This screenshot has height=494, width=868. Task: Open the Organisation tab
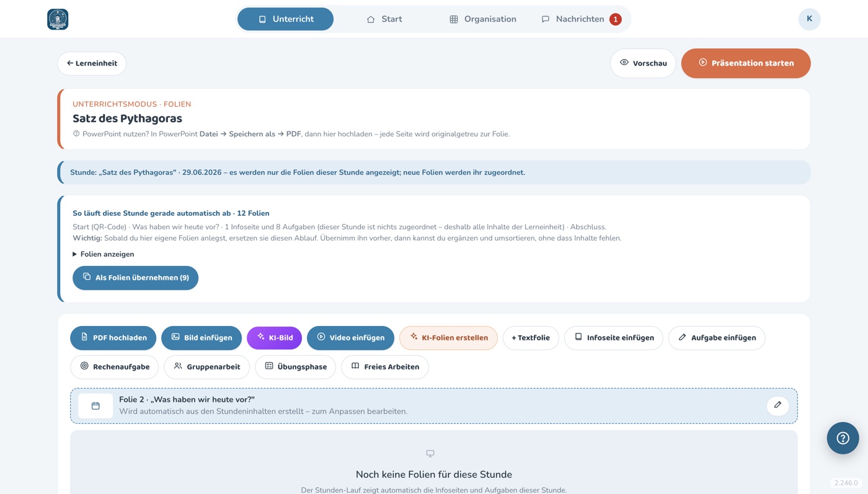pos(482,19)
